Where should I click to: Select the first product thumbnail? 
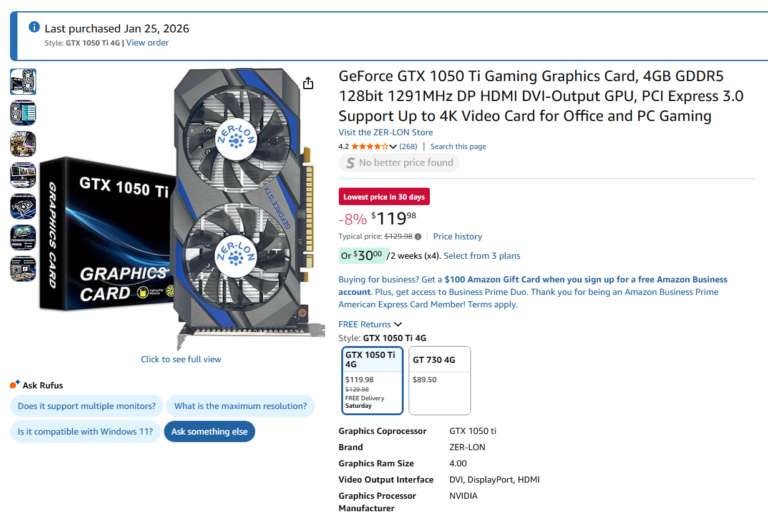point(23,81)
